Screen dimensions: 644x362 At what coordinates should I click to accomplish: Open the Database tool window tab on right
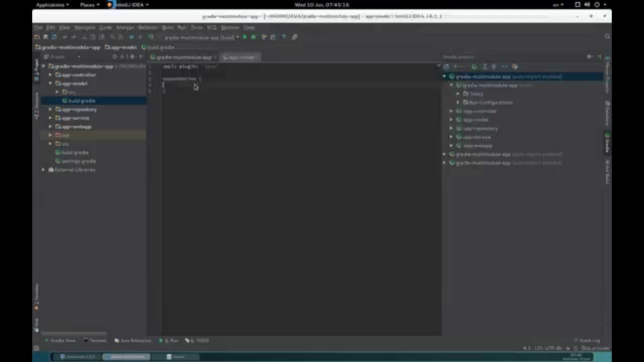click(607, 113)
